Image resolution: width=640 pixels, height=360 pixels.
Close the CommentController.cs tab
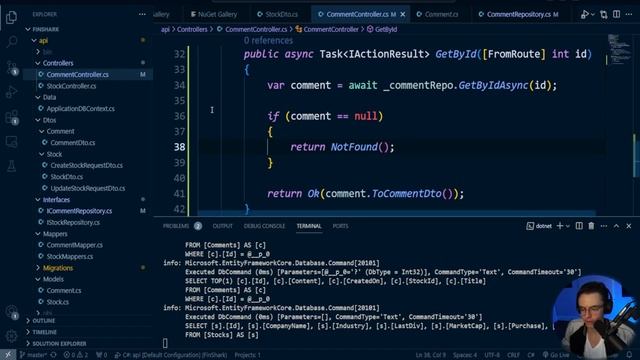tap(403, 14)
